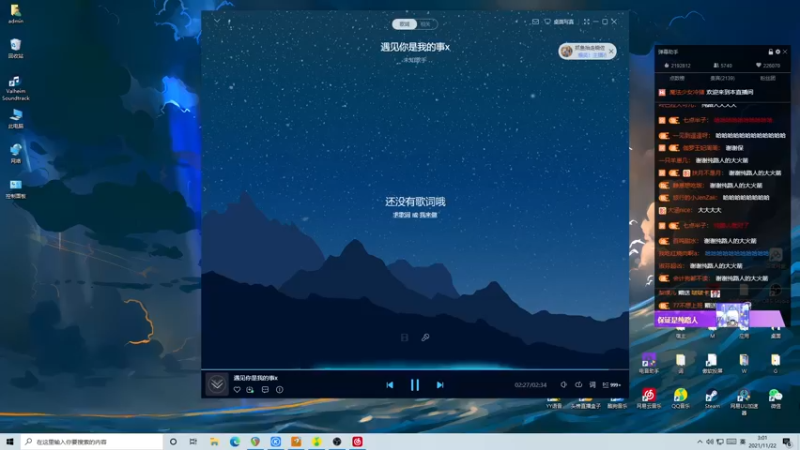The width and height of the screenshot is (800, 450).
Task: Open the Windows Start menu
Action: point(10,441)
